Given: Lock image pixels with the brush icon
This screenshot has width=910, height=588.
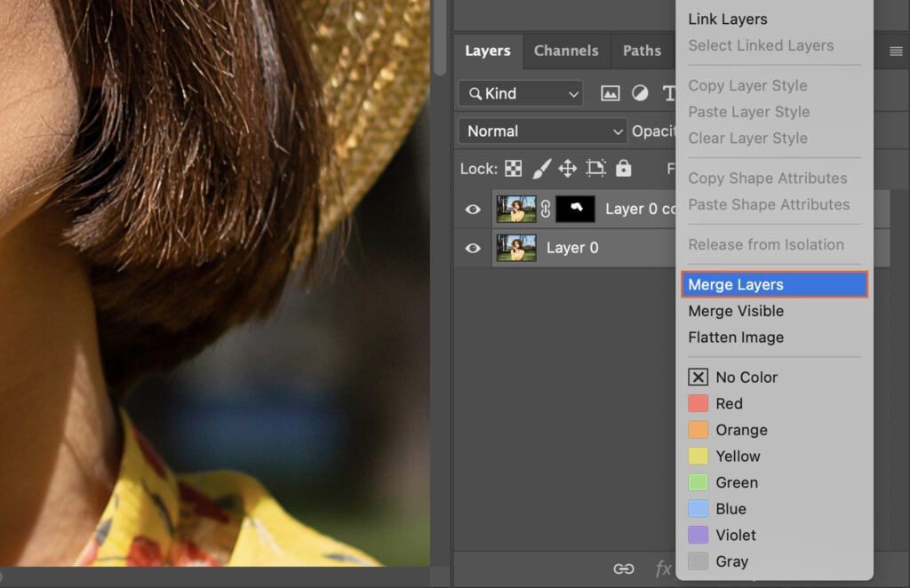Looking at the screenshot, I should [x=542, y=169].
